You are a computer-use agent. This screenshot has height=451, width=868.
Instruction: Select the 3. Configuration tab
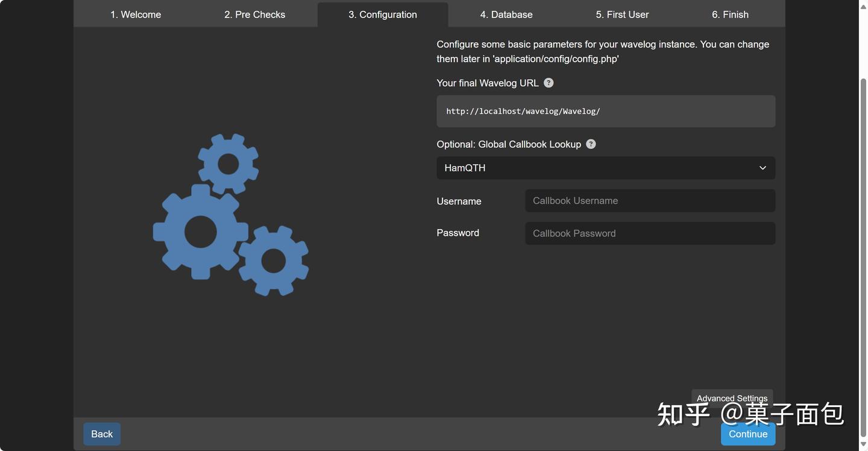pyautogui.click(x=382, y=14)
